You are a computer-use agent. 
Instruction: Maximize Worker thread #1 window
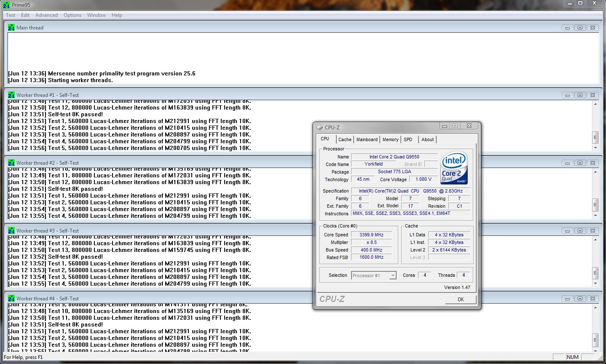tap(580, 95)
